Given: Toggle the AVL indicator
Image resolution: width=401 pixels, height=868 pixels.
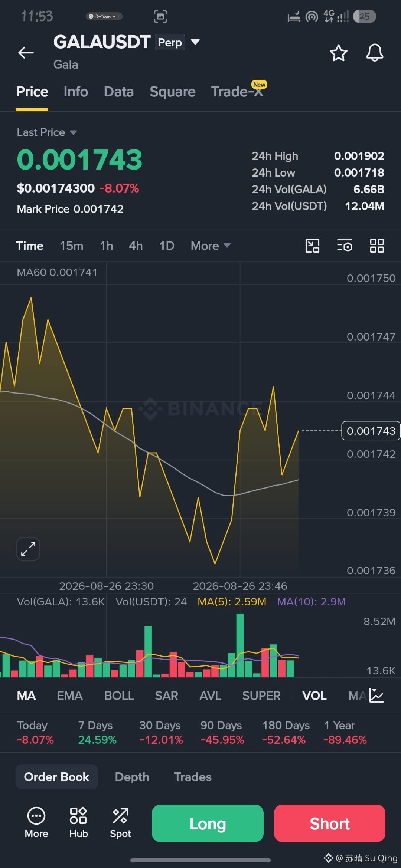Looking at the screenshot, I should coord(211,696).
